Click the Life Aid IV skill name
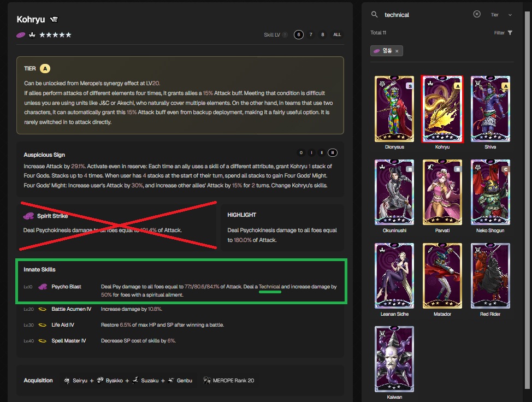Viewport: 532px width, 402px height. coord(63,324)
